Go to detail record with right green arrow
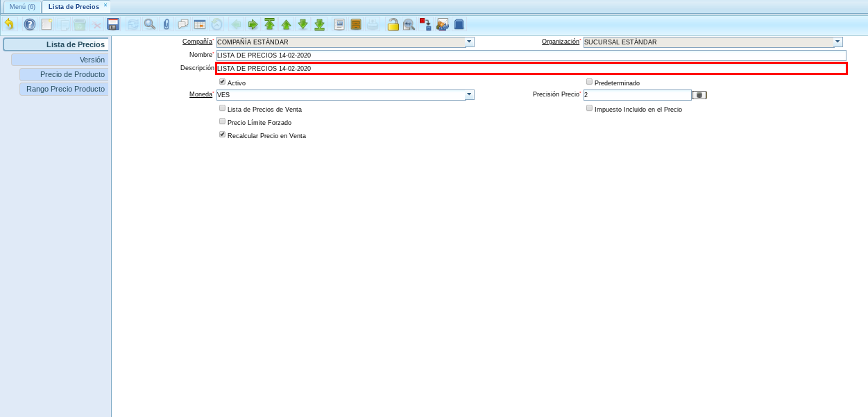The image size is (868, 417). click(x=253, y=24)
